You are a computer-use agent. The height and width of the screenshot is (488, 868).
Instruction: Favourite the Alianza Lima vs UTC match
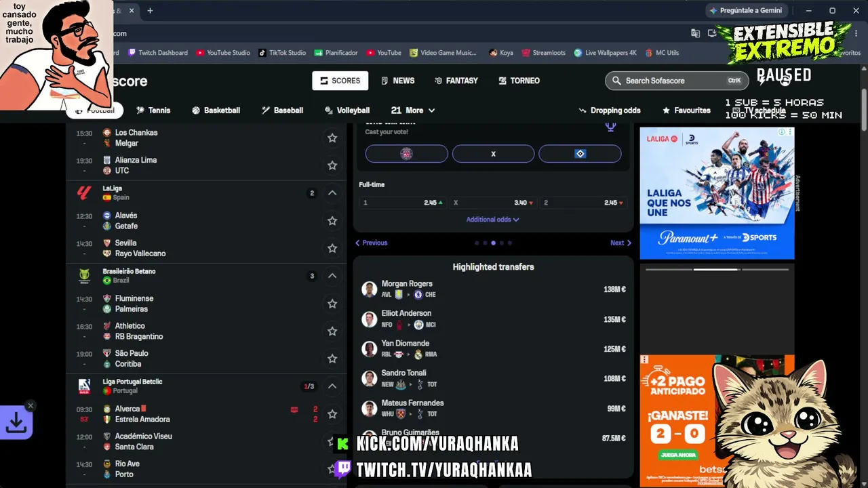(332, 165)
